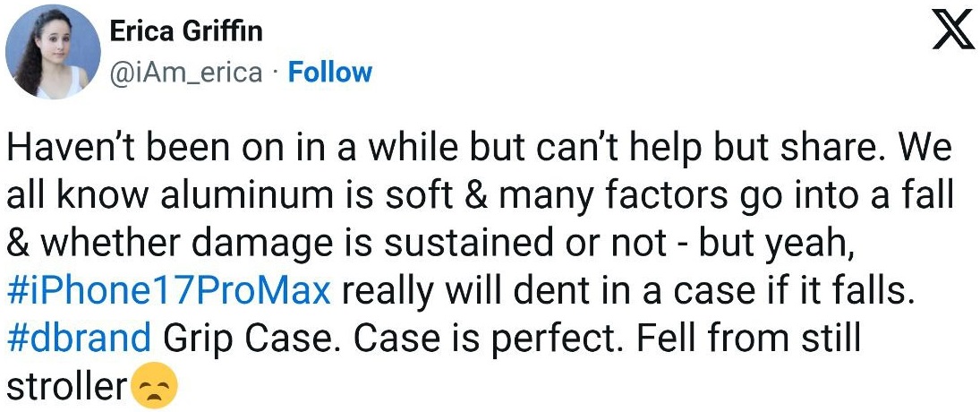Open the #dbrand hashtag link

[79, 339]
